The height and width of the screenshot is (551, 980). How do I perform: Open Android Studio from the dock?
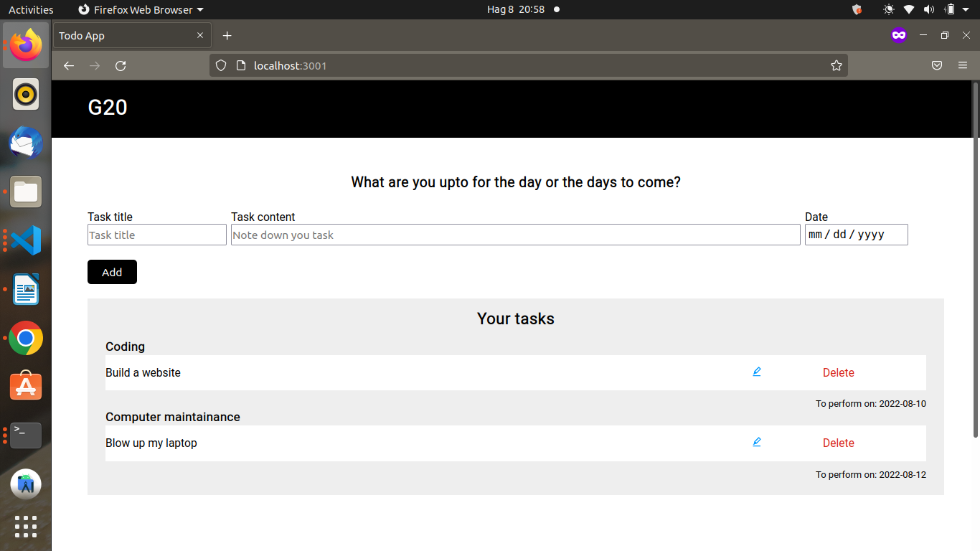tap(26, 484)
